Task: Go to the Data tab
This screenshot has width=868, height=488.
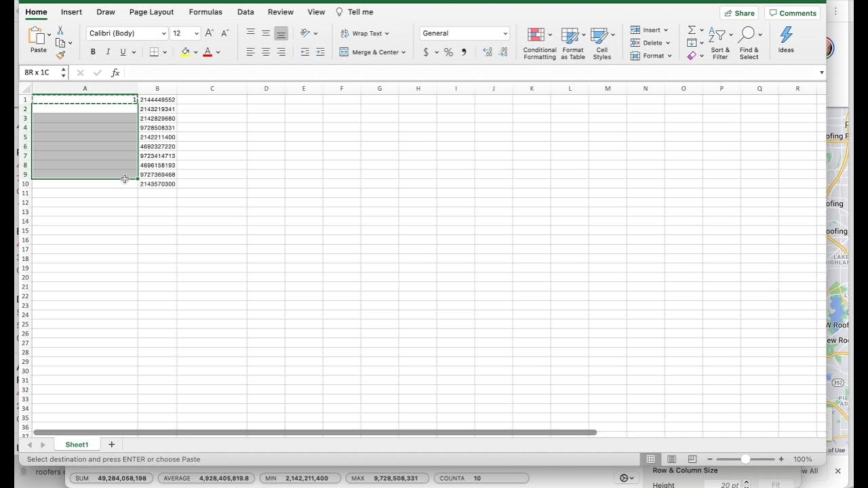Action: click(245, 12)
